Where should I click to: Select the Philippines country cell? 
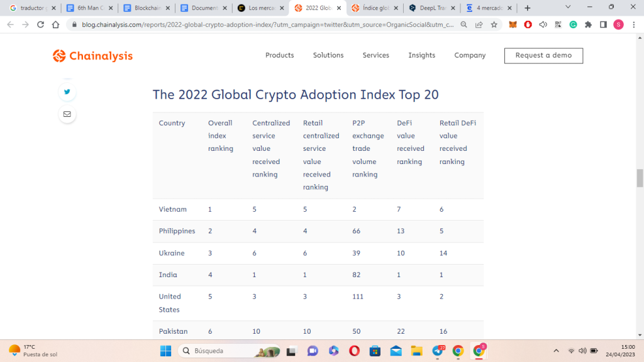[177, 231]
